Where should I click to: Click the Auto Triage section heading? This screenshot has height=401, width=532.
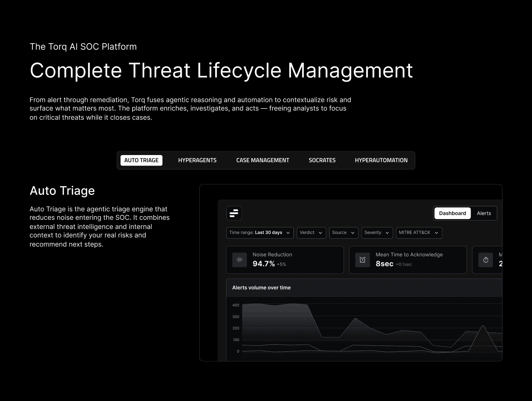62,191
